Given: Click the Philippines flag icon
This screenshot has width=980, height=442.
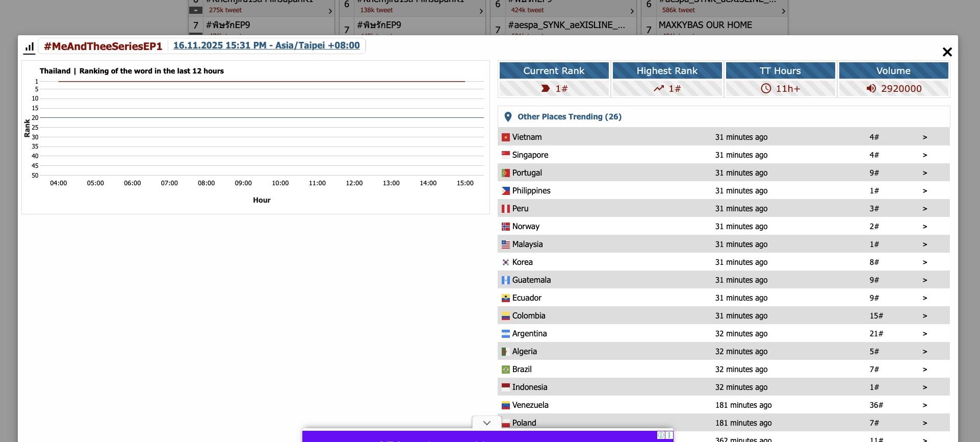Looking at the screenshot, I should coord(505,191).
